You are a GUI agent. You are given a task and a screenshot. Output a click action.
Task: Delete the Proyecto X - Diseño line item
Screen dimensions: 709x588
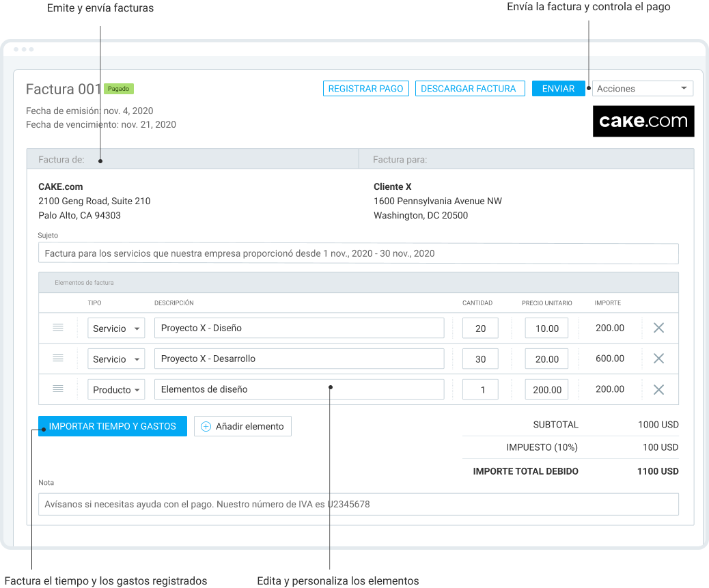(658, 328)
